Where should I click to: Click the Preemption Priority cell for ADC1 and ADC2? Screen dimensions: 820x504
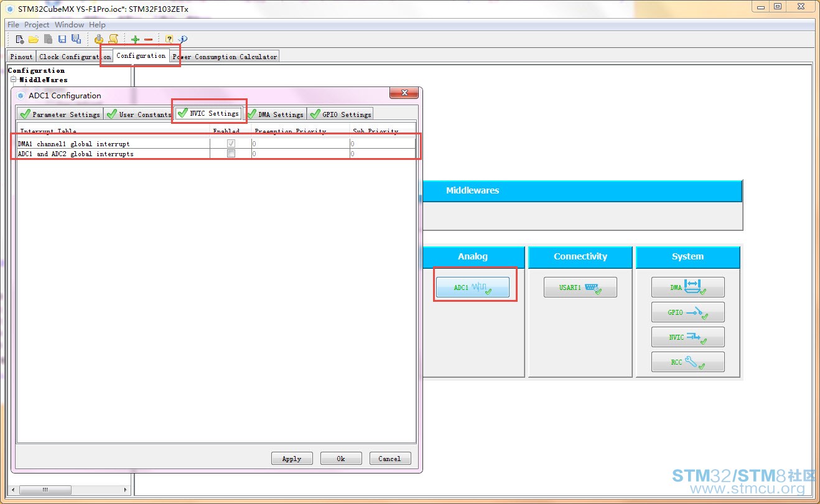[x=301, y=154]
